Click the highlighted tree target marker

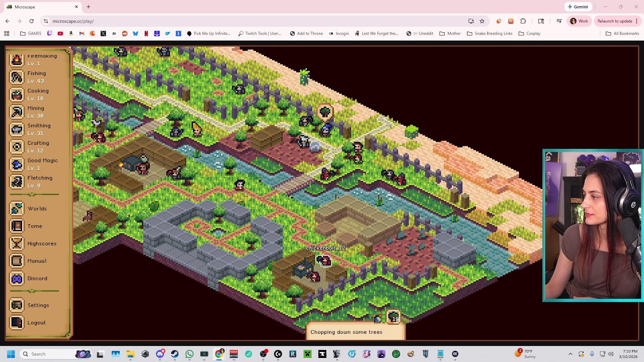tap(325, 112)
